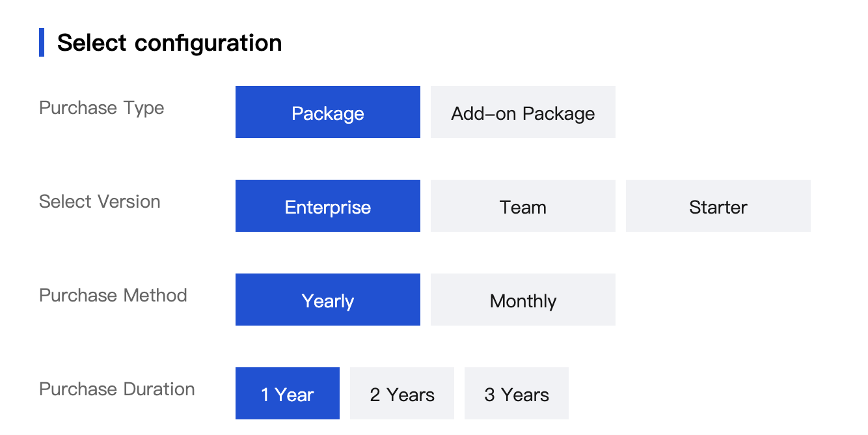This screenshot has height=435, width=868.
Task: Click the Select Version label
Action: [100, 201]
